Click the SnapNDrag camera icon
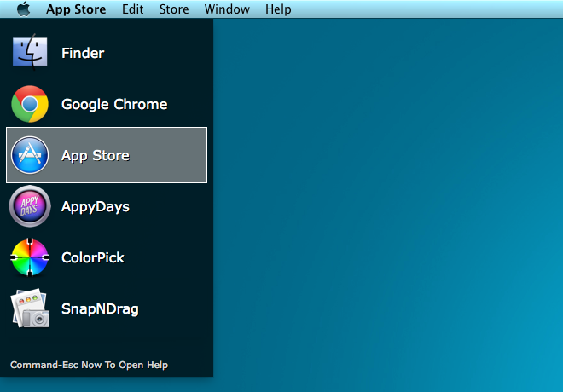Image resolution: width=563 pixels, height=392 pixels. point(30,308)
